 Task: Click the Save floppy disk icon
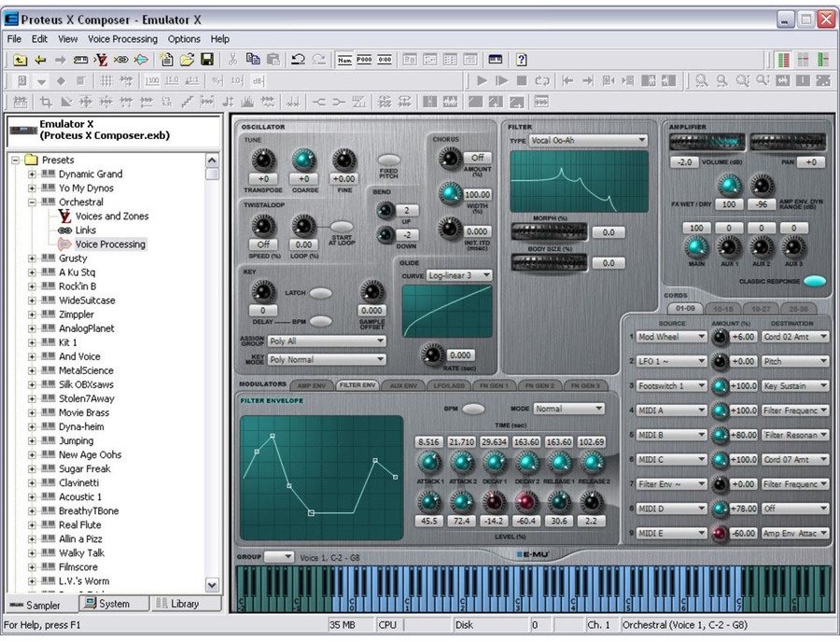pyautogui.click(x=208, y=60)
